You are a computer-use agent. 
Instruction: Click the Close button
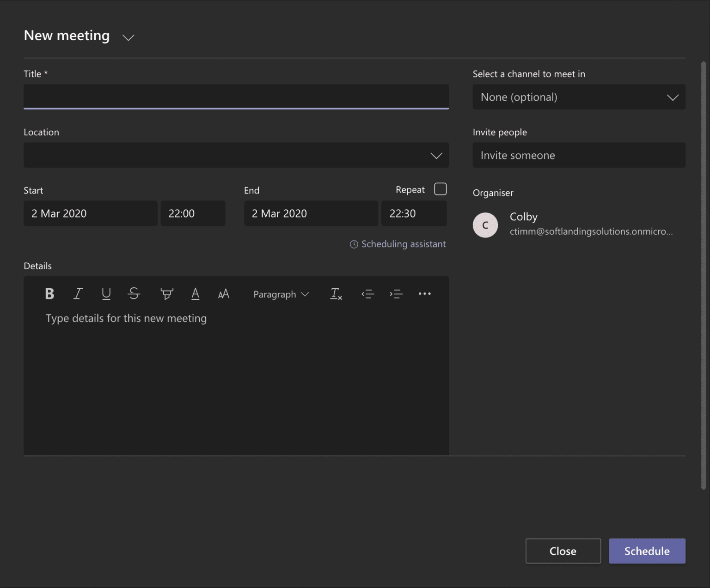click(563, 551)
